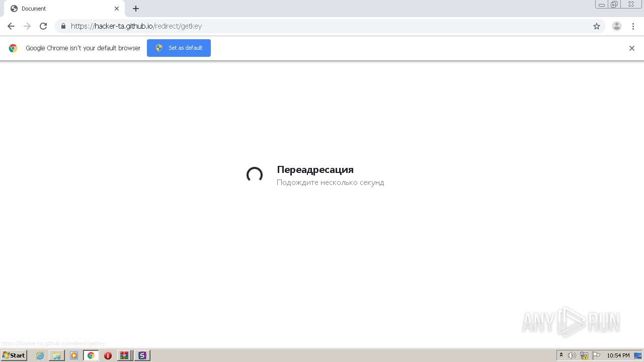
Task: Click the Переадресация heading
Action: (315, 170)
